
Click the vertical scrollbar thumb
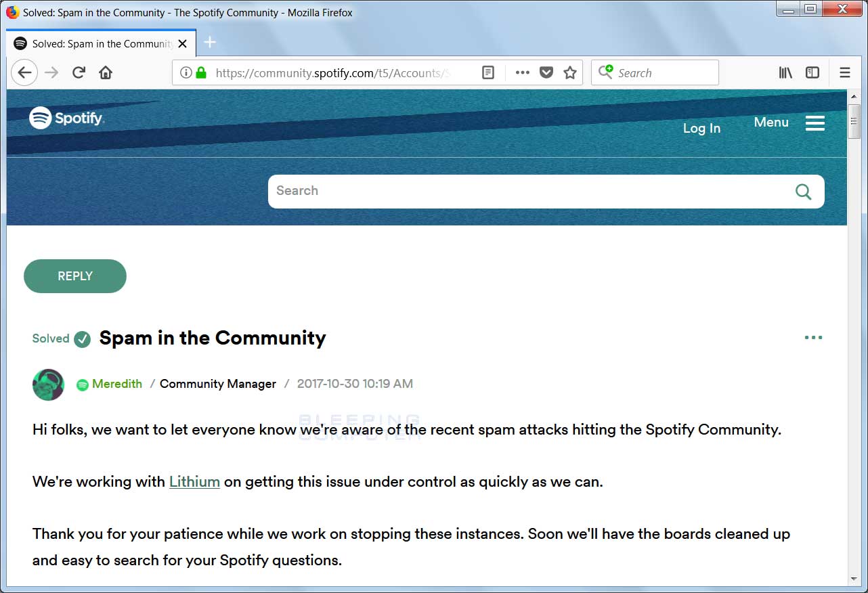coord(854,122)
